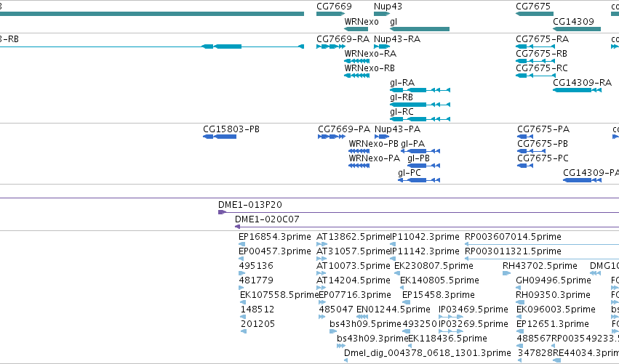Open EST IP11042.3prime
The width and height of the screenshot is (619, 364).
424,237
